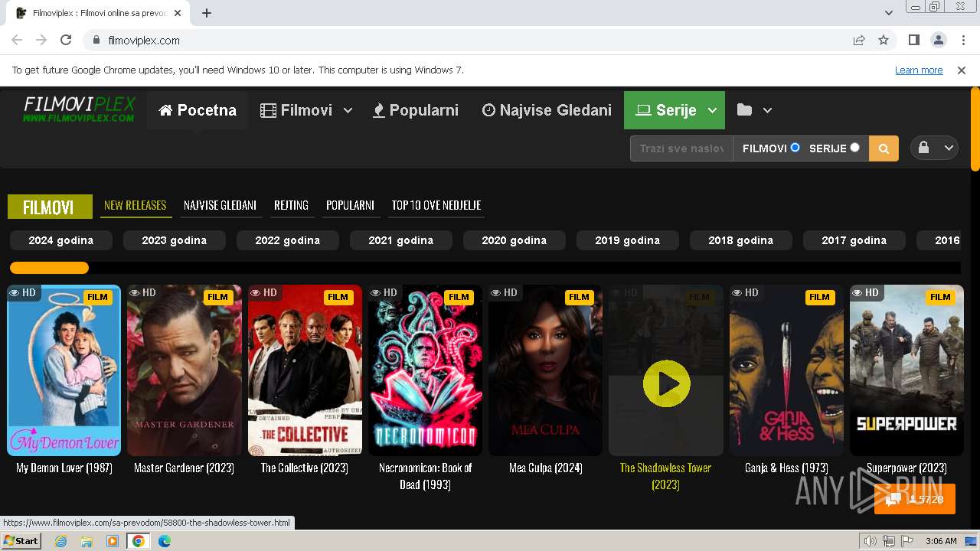The height and width of the screenshot is (551, 980).
Task: Click HD eye badge on My Demon Lover
Action: 22,292
